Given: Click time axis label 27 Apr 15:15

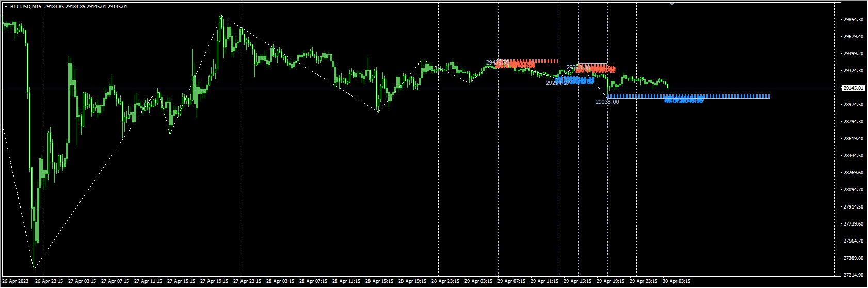Looking at the screenshot, I should pos(181,282).
